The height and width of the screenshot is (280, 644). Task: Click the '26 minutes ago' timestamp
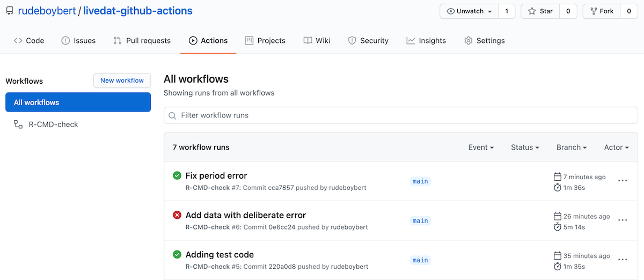[587, 216]
